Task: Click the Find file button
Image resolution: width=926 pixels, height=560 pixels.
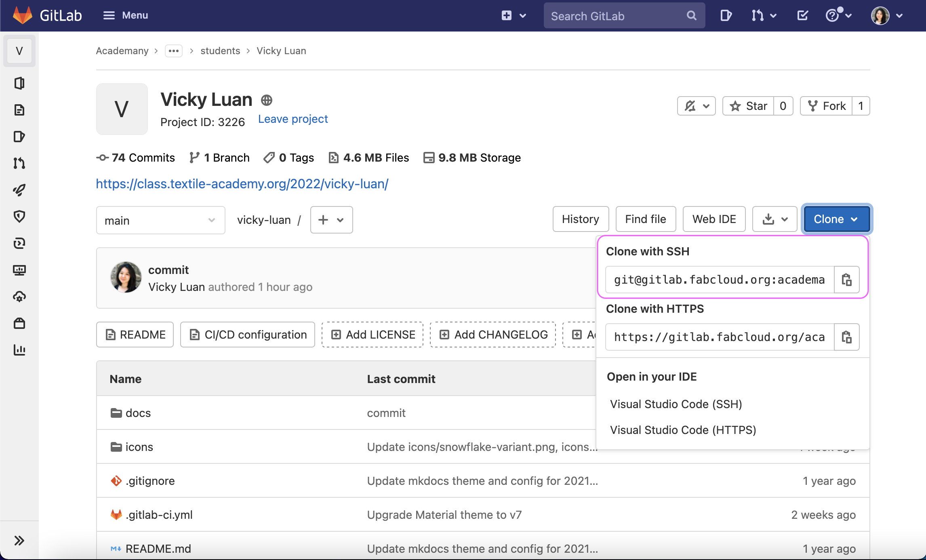Action: 646,219
